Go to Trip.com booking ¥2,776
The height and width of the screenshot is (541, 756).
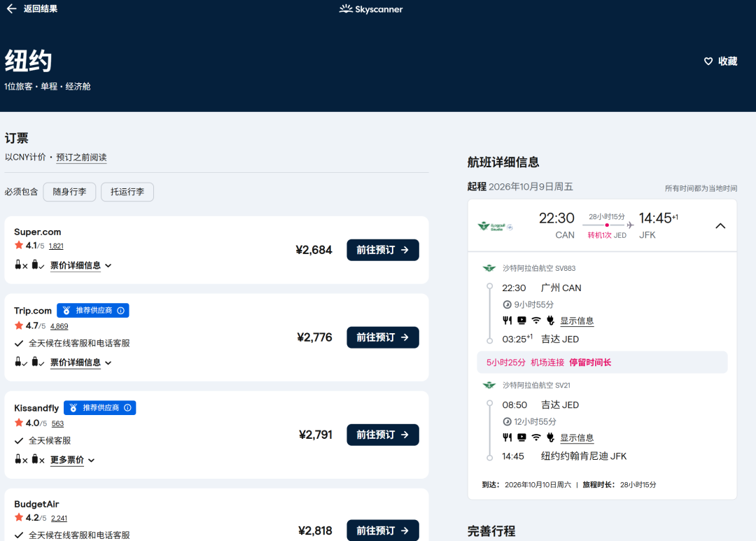(383, 337)
